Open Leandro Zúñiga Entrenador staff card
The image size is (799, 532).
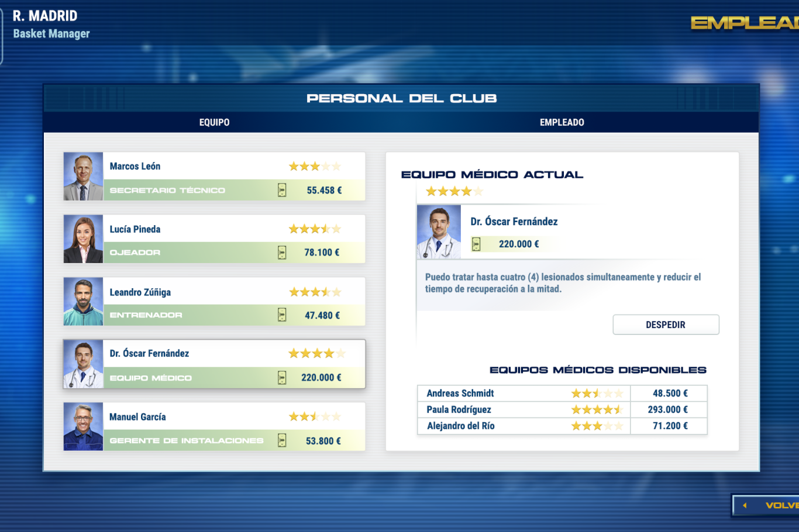click(x=214, y=302)
